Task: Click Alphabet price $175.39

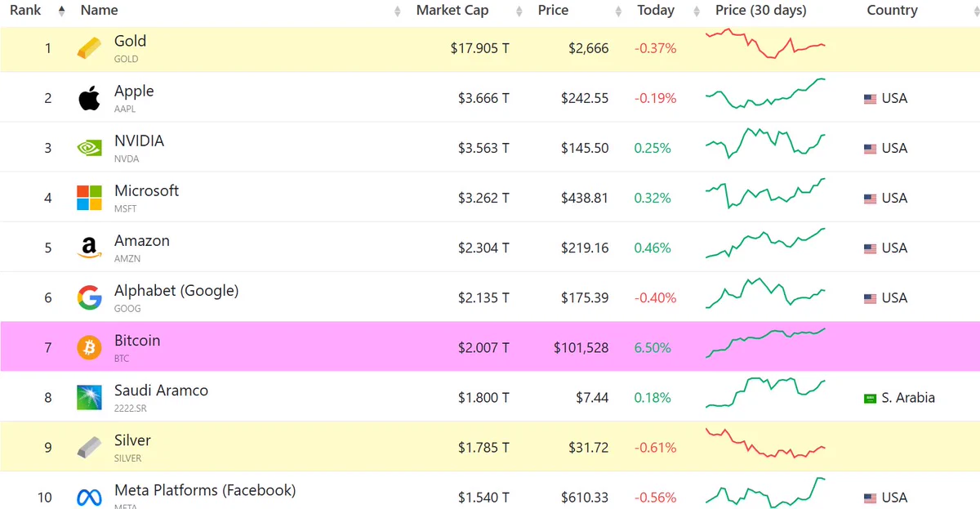Action: pos(585,298)
